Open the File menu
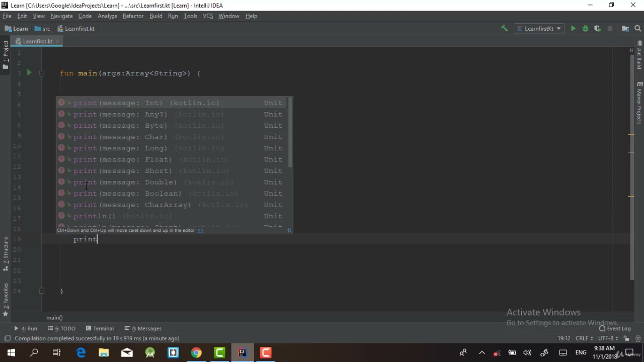This screenshot has height=362, width=644. coord(7,16)
